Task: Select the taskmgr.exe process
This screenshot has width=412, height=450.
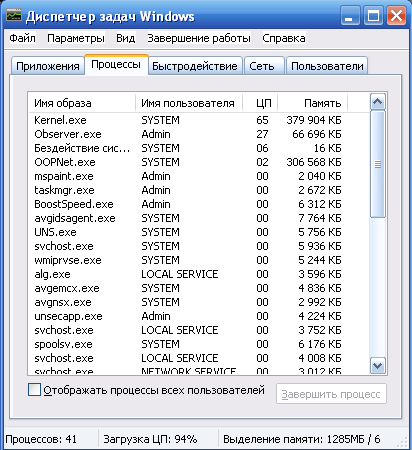Action: pyautogui.click(x=199, y=190)
